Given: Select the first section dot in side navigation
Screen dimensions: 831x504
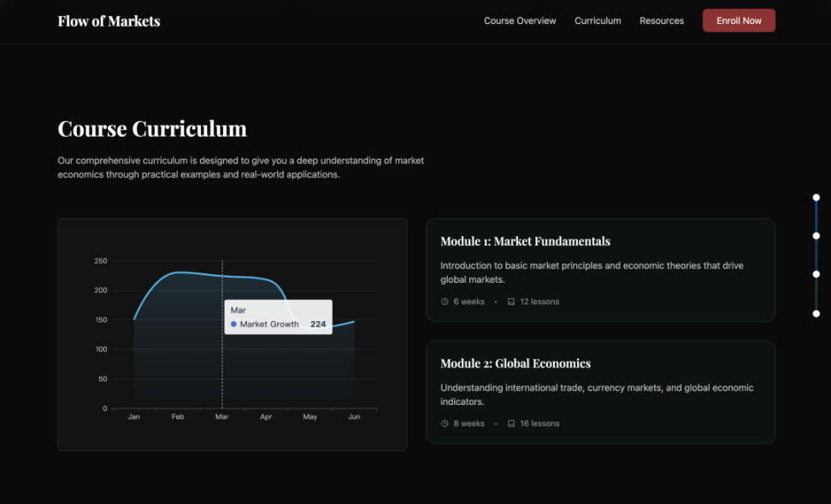Looking at the screenshot, I should click(x=816, y=197).
